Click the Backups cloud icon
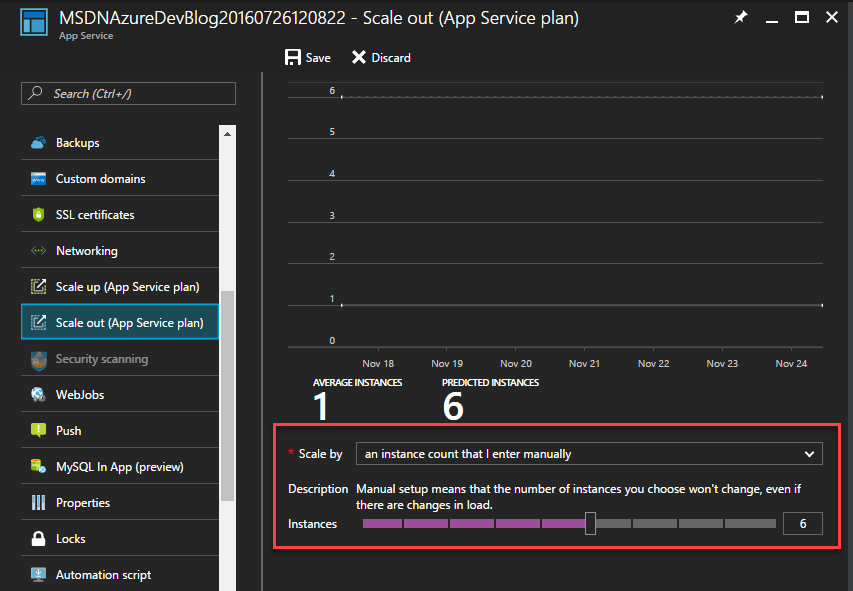The width and height of the screenshot is (853, 591). pyautogui.click(x=38, y=143)
